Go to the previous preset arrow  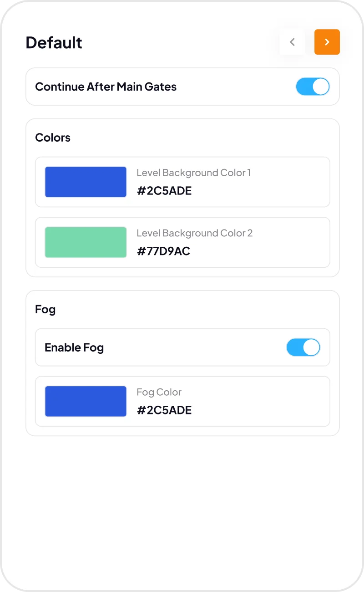pos(292,42)
